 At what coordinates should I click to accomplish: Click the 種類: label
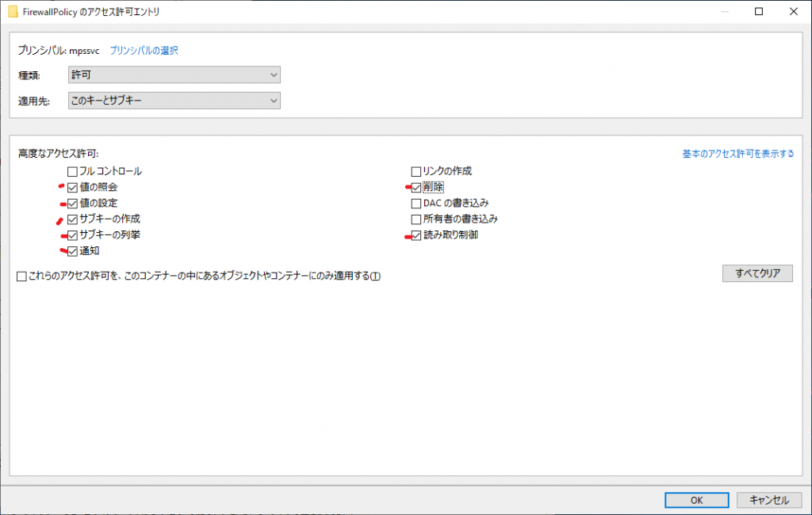(29, 75)
